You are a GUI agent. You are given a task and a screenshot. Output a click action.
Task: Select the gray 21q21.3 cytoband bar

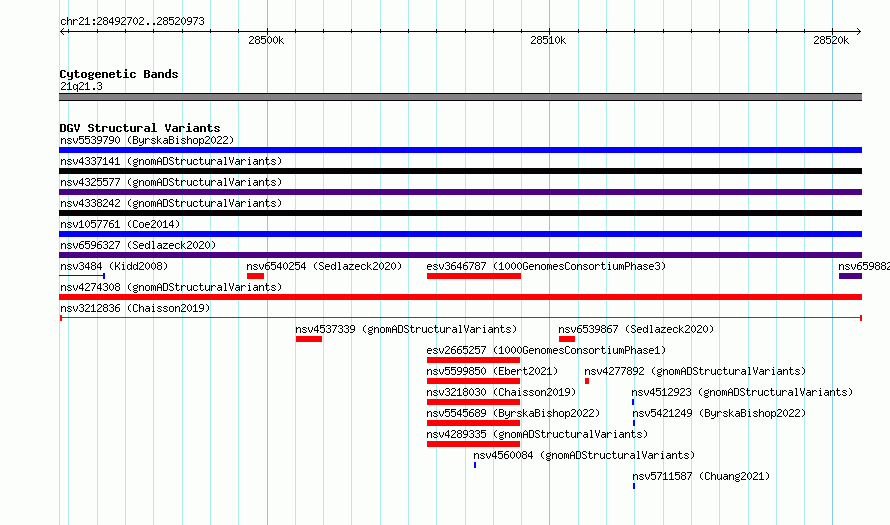460,98
